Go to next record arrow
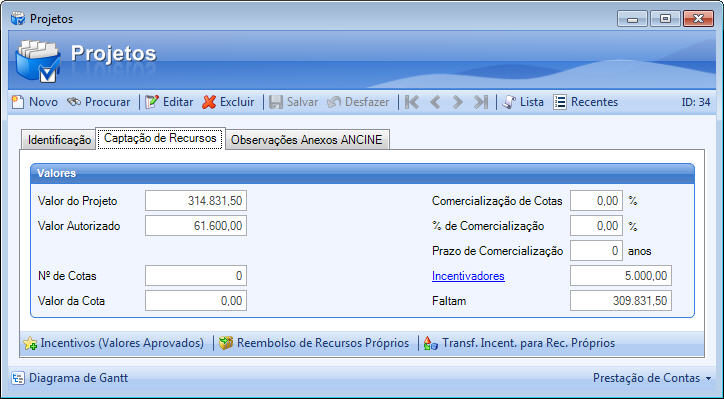Viewport: 724px width, 399px height. point(457,102)
